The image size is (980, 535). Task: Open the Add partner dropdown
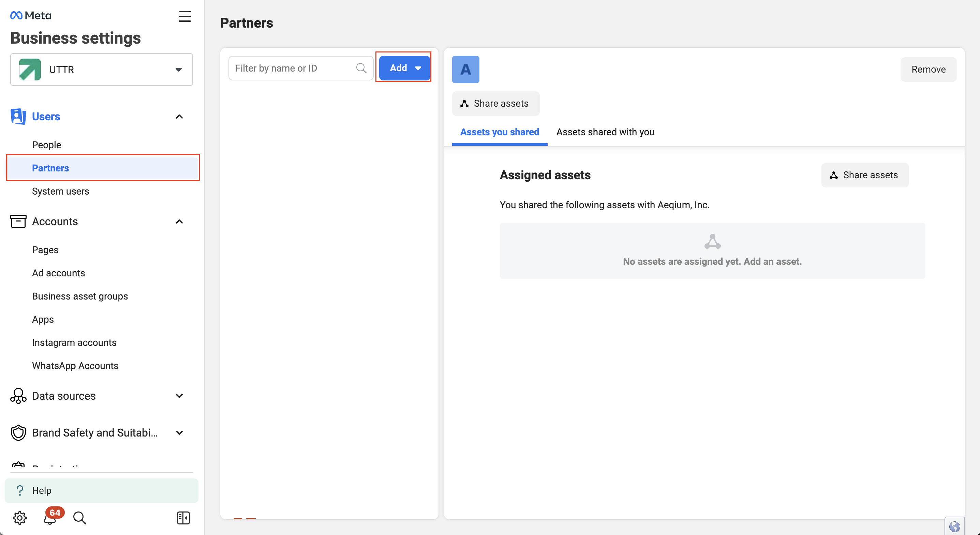pyautogui.click(x=404, y=68)
